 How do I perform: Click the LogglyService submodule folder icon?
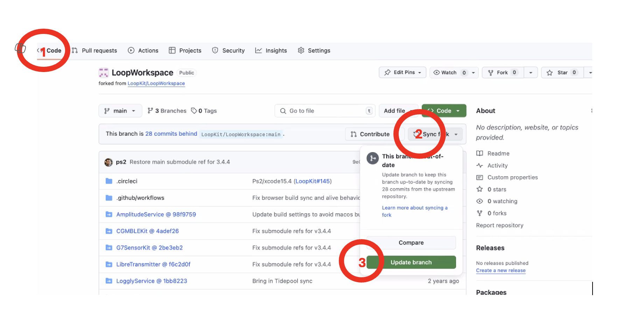tap(109, 281)
